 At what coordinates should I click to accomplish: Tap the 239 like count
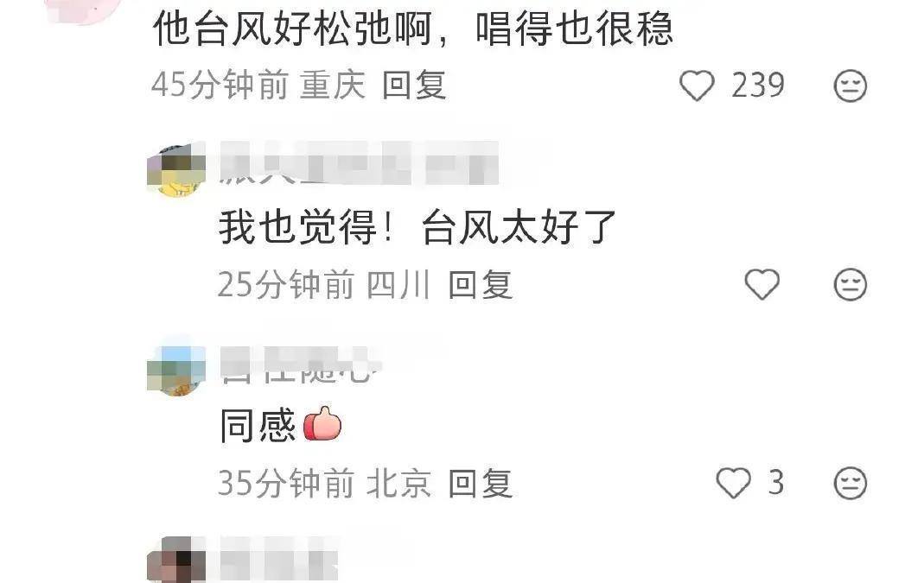(x=758, y=86)
